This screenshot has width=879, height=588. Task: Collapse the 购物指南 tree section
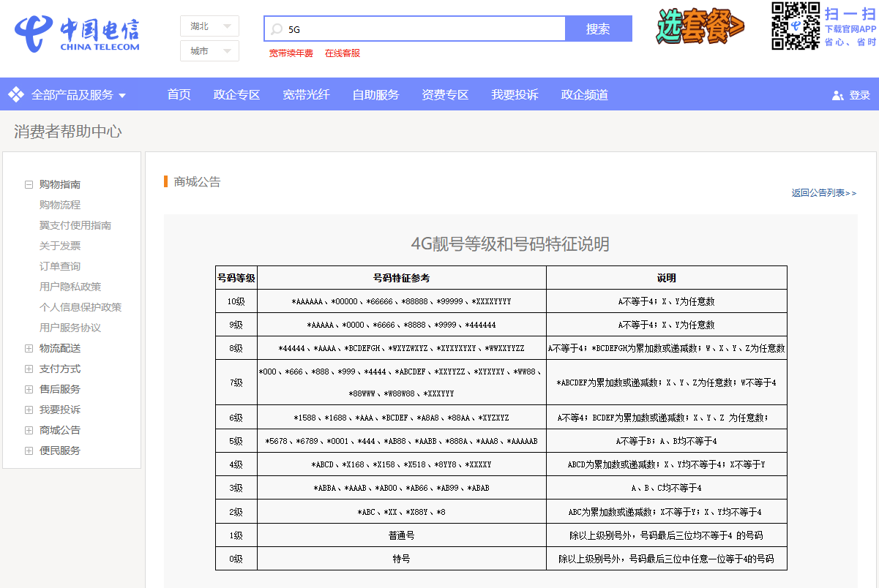[x=29, y=185]
